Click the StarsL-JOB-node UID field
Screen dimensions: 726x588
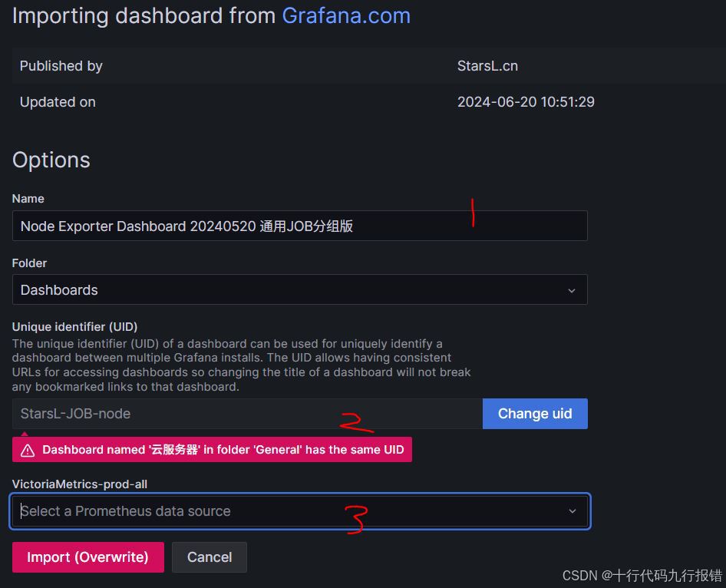(x=247, y=414)
